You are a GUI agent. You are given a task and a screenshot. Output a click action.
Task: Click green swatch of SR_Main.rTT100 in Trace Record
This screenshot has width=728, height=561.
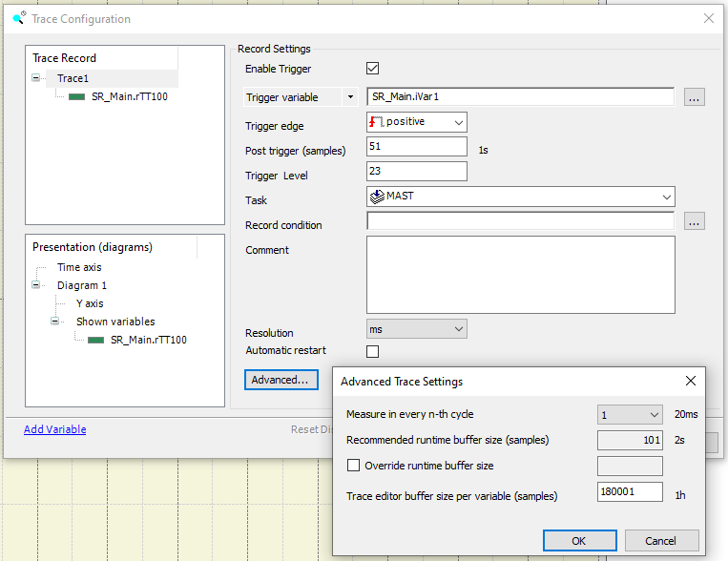[x=77, y=96]
